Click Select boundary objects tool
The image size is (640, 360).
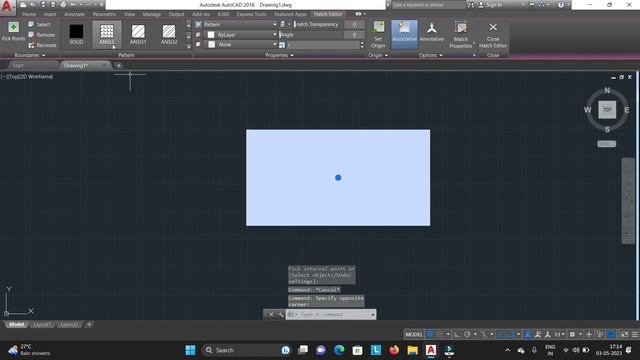pos(40,24)
